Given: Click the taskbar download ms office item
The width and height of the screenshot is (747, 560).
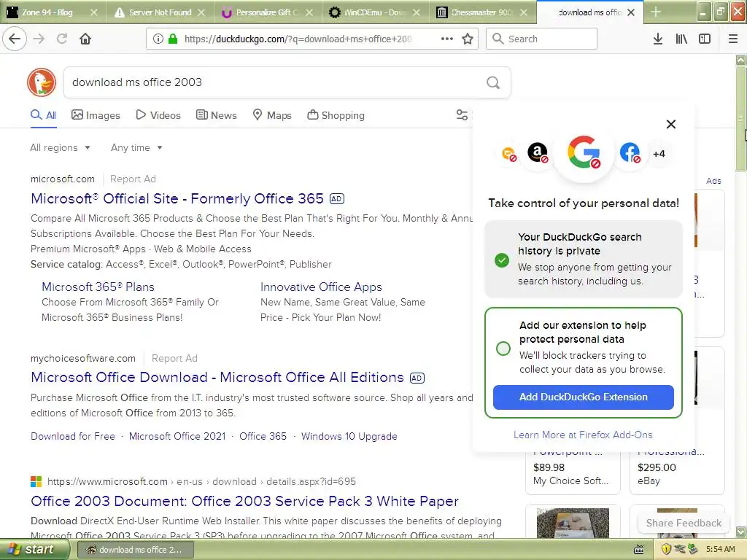Looking at the screenshot, I should click(135, 550).
